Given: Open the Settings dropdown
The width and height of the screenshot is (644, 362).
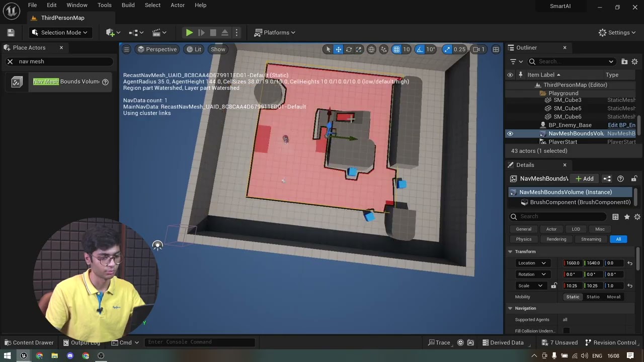Looking at the screenshot, I should pos(617,33).
